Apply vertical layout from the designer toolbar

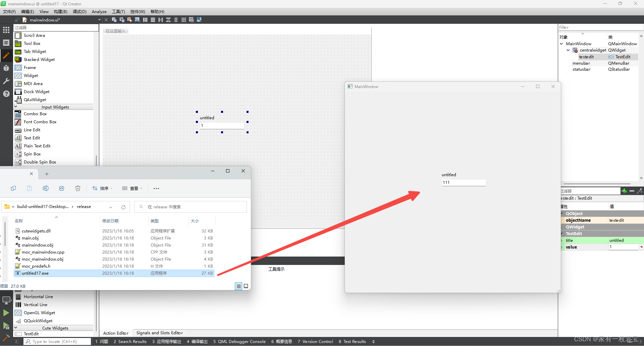(x=153, y=20)
